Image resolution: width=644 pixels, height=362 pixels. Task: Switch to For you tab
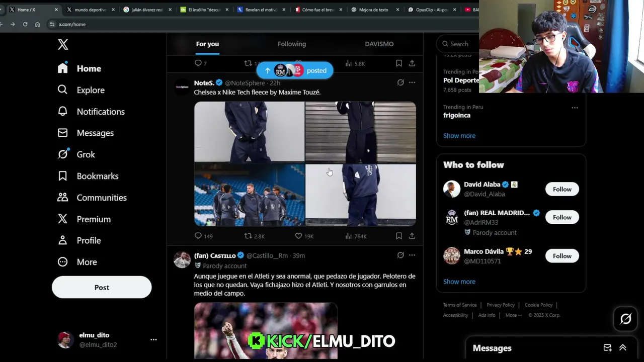coord(207,44)
